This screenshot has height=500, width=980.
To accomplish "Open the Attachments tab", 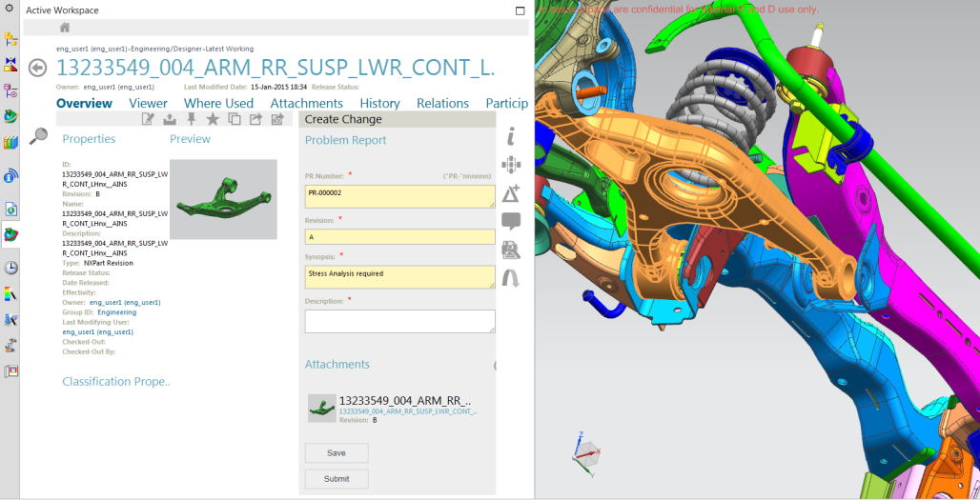I will (x=307, y=103).
